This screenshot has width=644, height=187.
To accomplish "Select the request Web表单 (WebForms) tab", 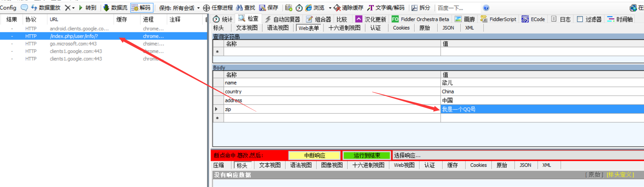I will 309,28.
